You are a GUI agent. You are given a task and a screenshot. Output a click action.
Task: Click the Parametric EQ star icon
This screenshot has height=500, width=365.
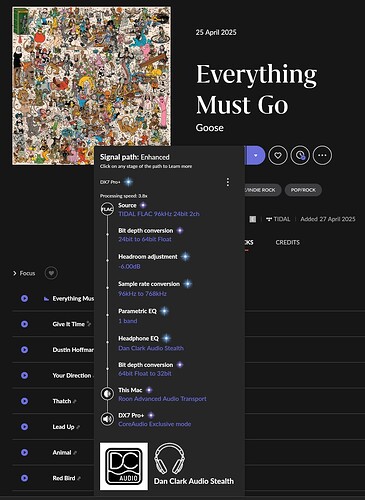tap(164, 311)
